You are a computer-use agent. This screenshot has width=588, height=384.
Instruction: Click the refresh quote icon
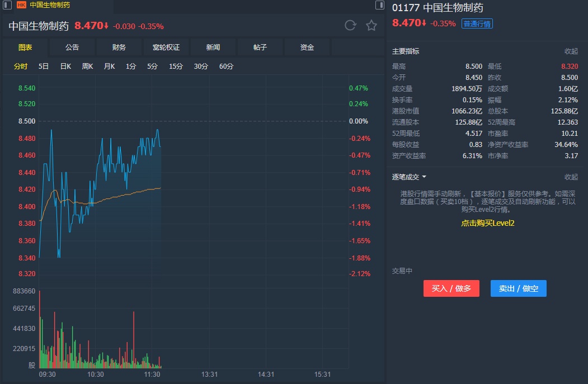tap(351, 25)
